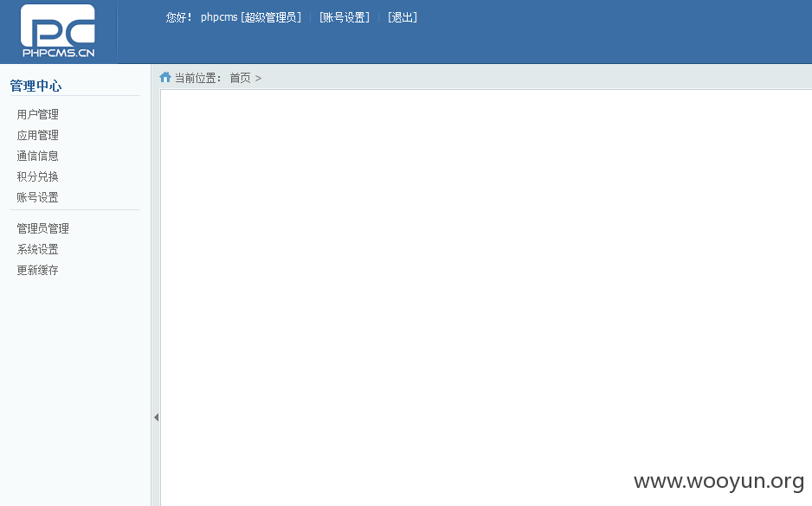This screenshot has height=506, width=812.
Task: Collapse the left sidebar with arrow handle
Action: click(x=156, y=417)
